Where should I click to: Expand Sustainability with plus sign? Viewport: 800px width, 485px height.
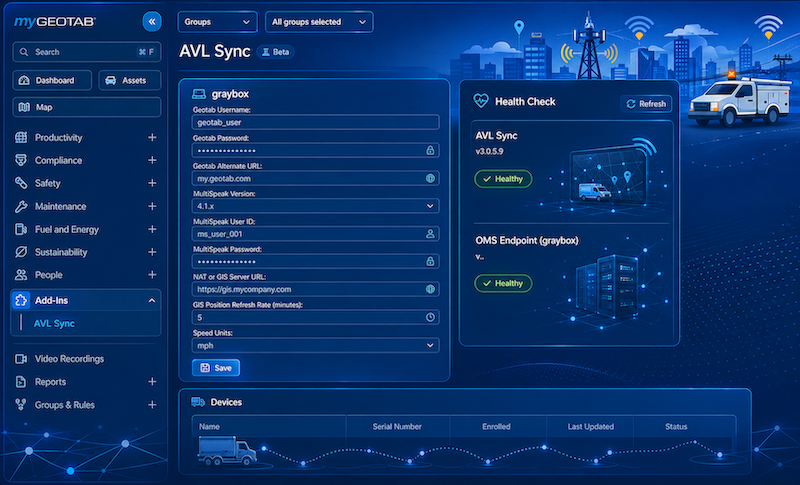pyautogui.click(x=152, y=252)
